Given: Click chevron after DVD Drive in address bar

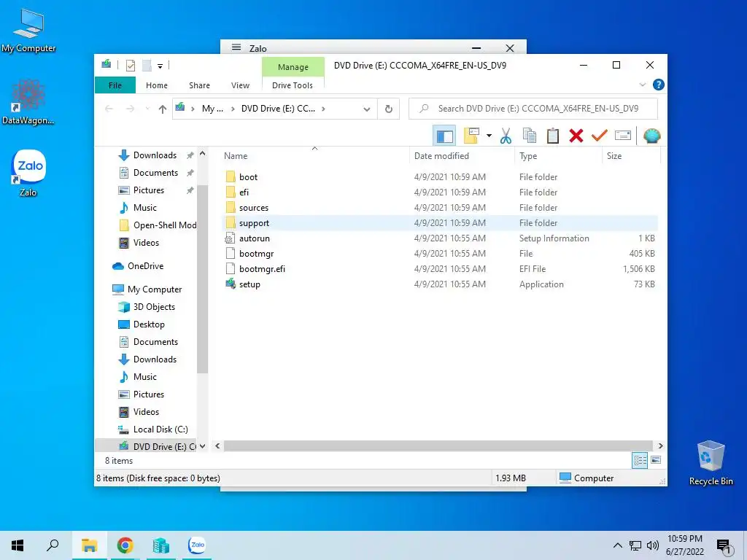Looking at the screenshot, I should point(323,109).
